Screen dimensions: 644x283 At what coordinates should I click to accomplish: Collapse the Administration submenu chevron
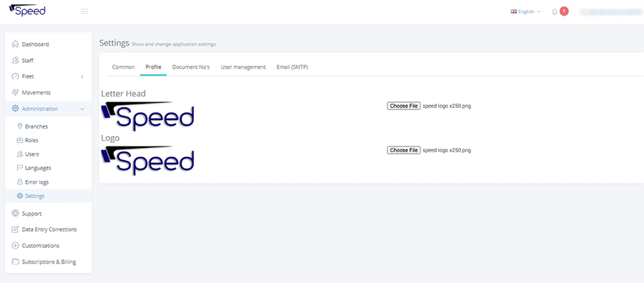click(82, 109)
